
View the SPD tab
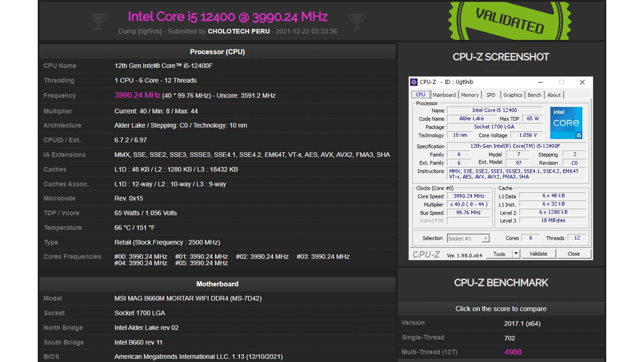pos(491,95)
